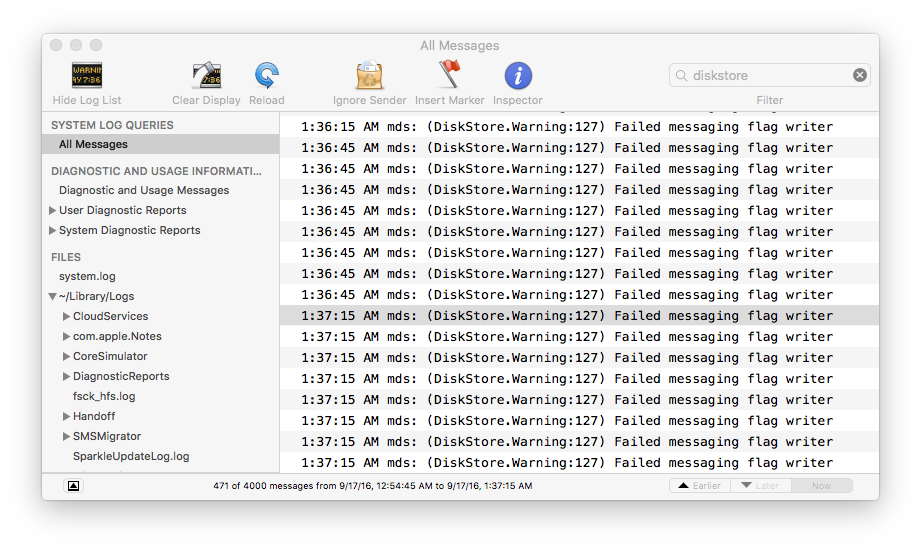Click the Ignore Sender icon
This screenshot has width=921, height=550.
369,75
